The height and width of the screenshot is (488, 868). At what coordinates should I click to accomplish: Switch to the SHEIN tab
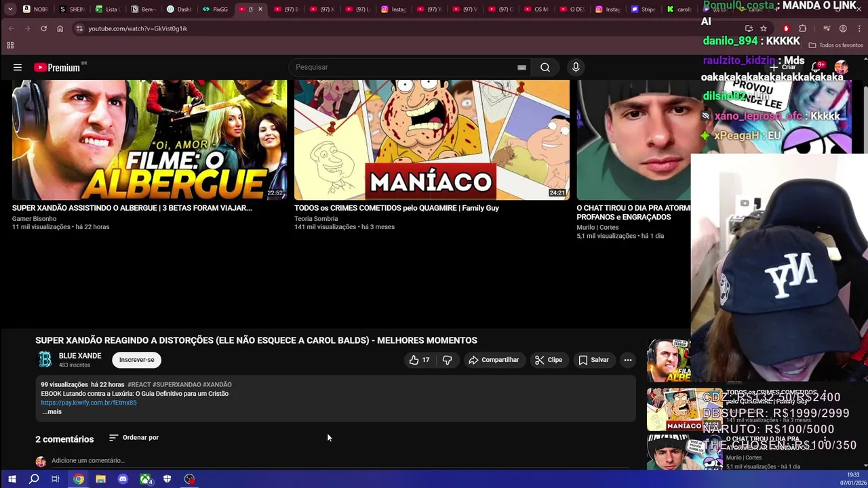(72, 9)
